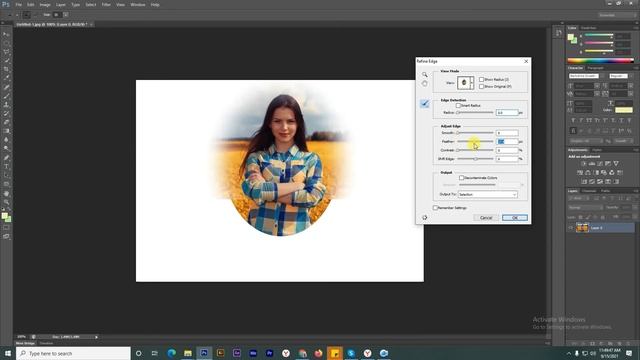
Task: Select the Crop tool
Action: tap(7, 69)
